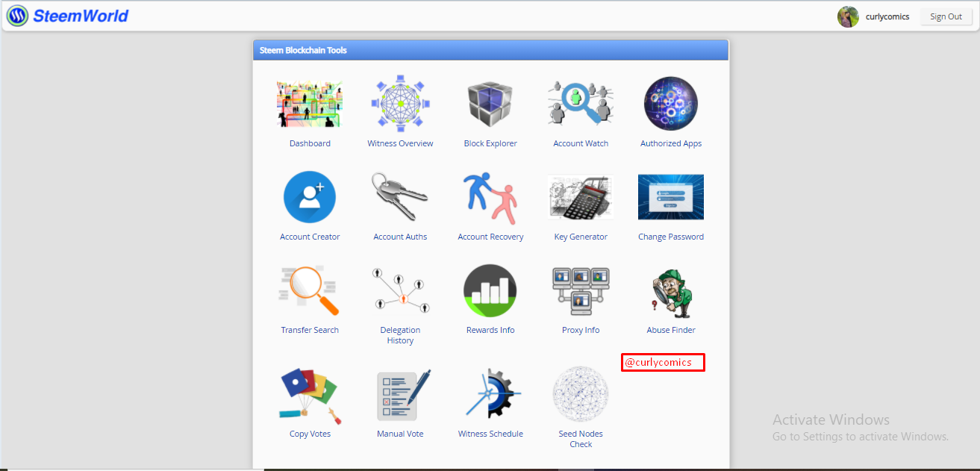The height and width of the screenshot is (471, 980).
Task: Open the Rewards Info bar chart icon
Action: [x=490, y=290]
